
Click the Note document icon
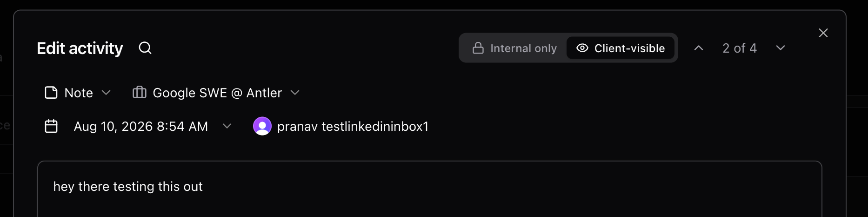(51, 93)
